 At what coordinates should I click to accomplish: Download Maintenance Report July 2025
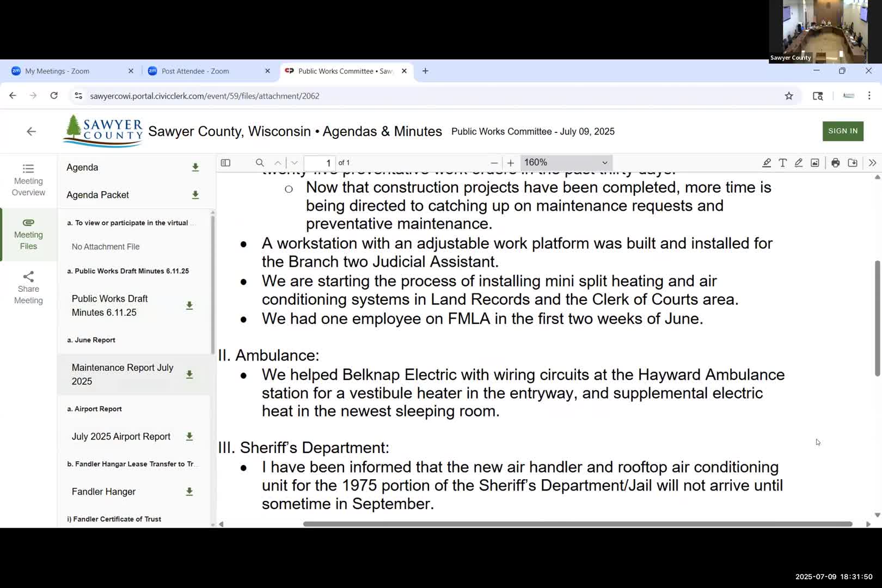coord(189,375)
